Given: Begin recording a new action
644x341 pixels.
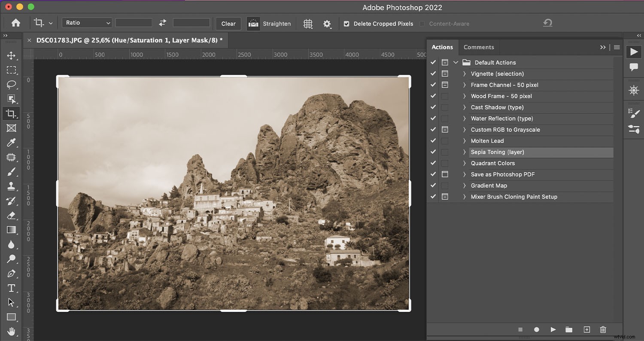Looking at the screenshot, I should [x=536, y=329].
